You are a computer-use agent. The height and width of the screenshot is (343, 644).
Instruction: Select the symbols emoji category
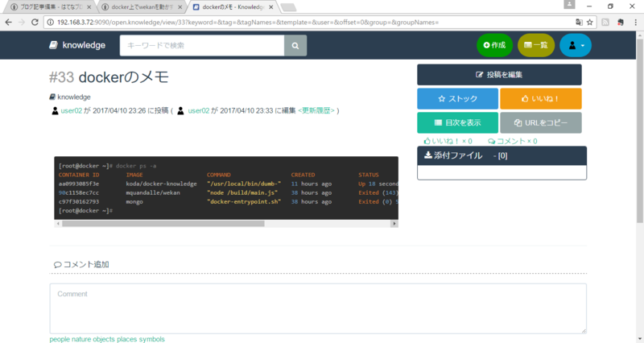[x=151, y=339]
